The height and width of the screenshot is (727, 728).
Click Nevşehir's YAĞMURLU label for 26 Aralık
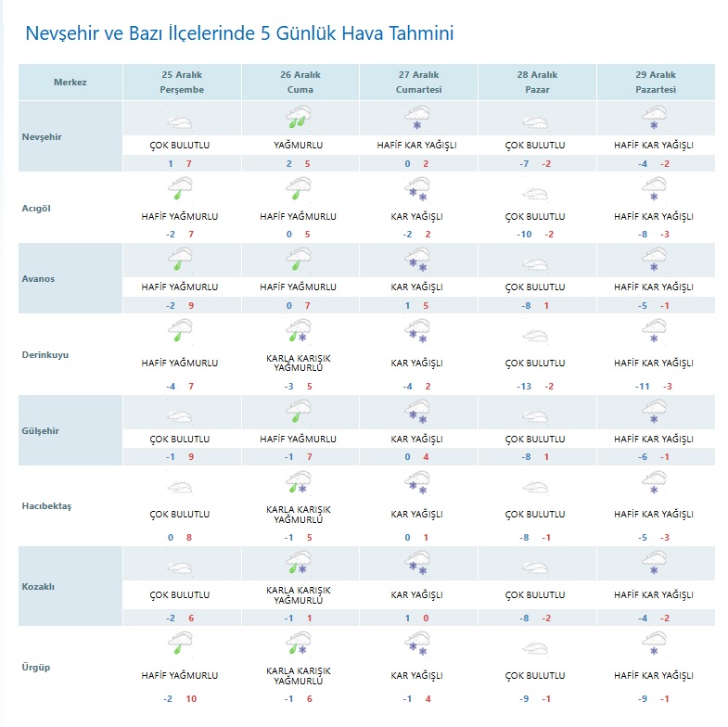coord(300,146)
